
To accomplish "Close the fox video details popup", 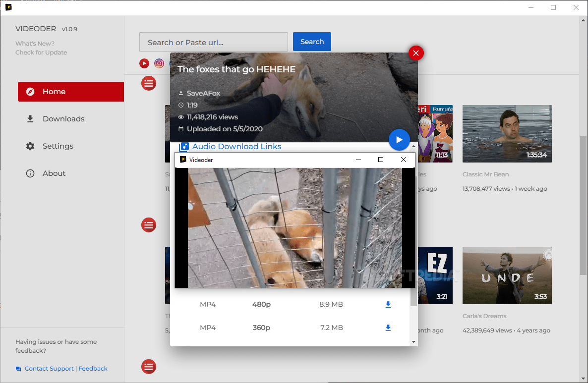I will coord(416,53).
